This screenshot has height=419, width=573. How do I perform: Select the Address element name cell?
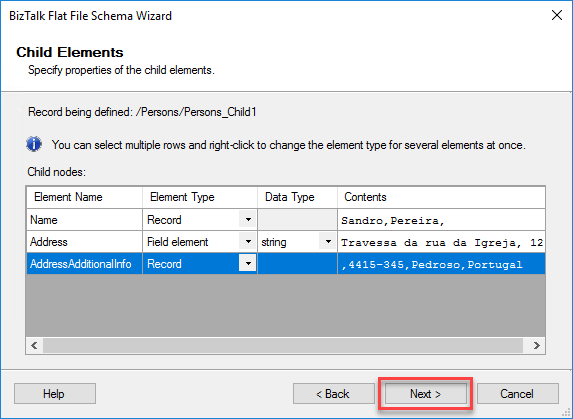pos(84,241)
